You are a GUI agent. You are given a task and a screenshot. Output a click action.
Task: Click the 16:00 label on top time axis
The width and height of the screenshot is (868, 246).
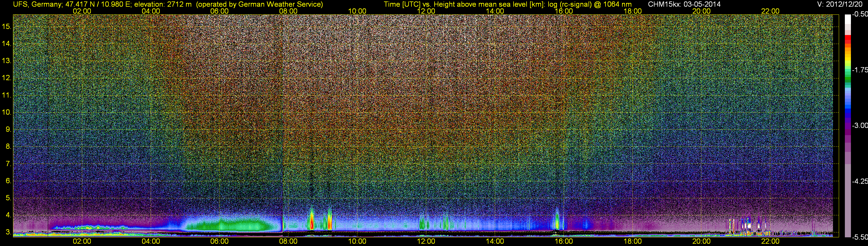point(564,11)
